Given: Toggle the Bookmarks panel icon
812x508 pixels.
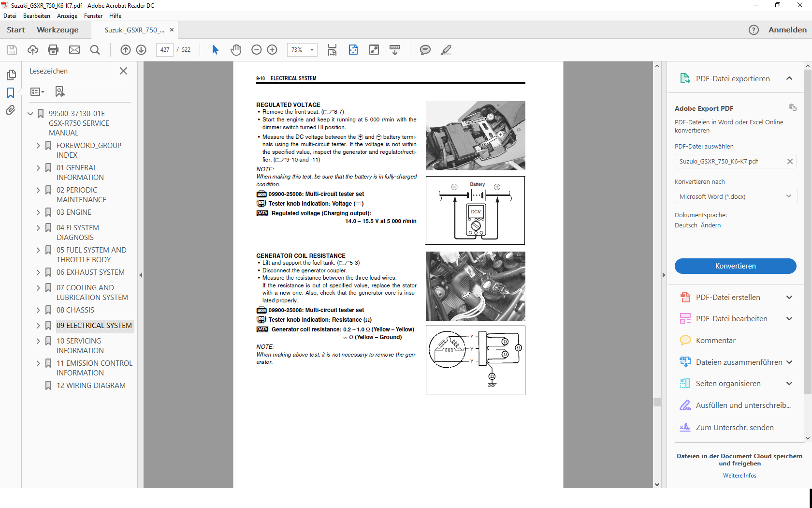Looking at the screenshot, I should [x=11, y=92].
